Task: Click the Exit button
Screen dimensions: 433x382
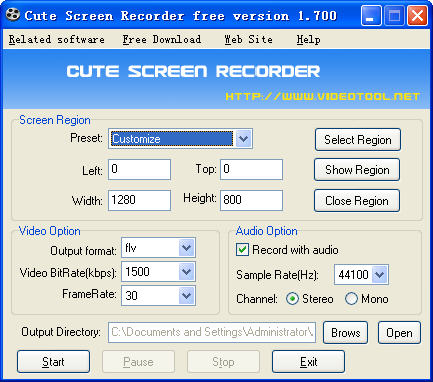Action: 308,362
